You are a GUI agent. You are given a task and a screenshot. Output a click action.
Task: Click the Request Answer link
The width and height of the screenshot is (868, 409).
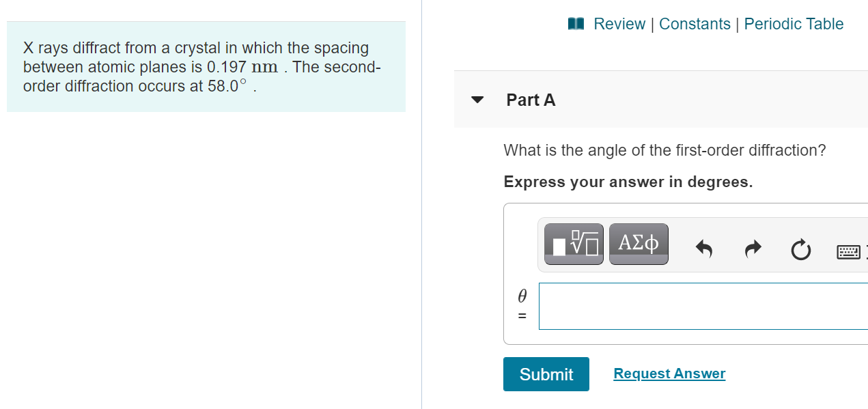[x=669, y=373]
